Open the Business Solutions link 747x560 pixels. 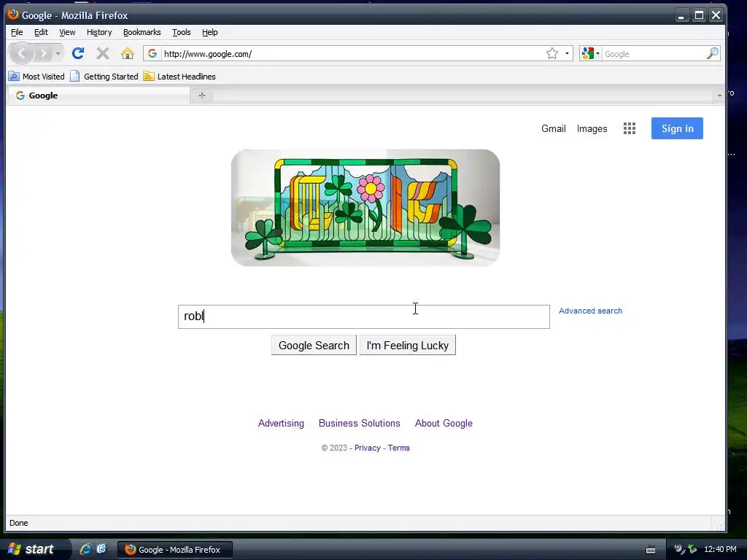(359, 423)
